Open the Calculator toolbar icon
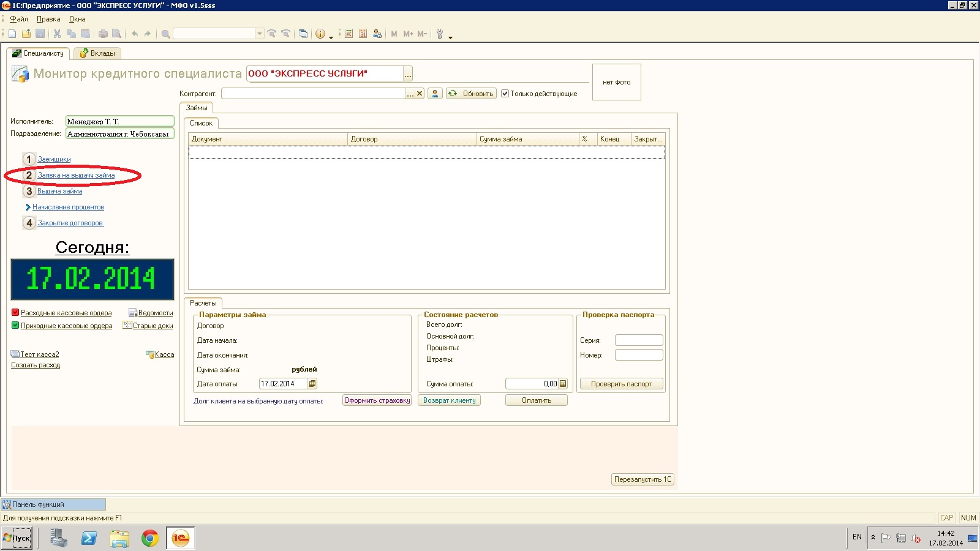Screen dimensions: 980x551 [349, 34]
